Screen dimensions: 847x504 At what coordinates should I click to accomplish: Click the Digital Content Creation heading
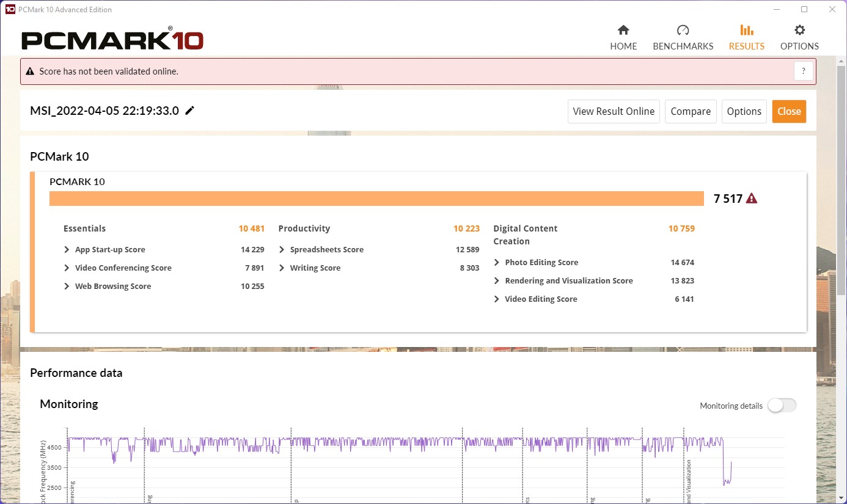coord(525,235)
